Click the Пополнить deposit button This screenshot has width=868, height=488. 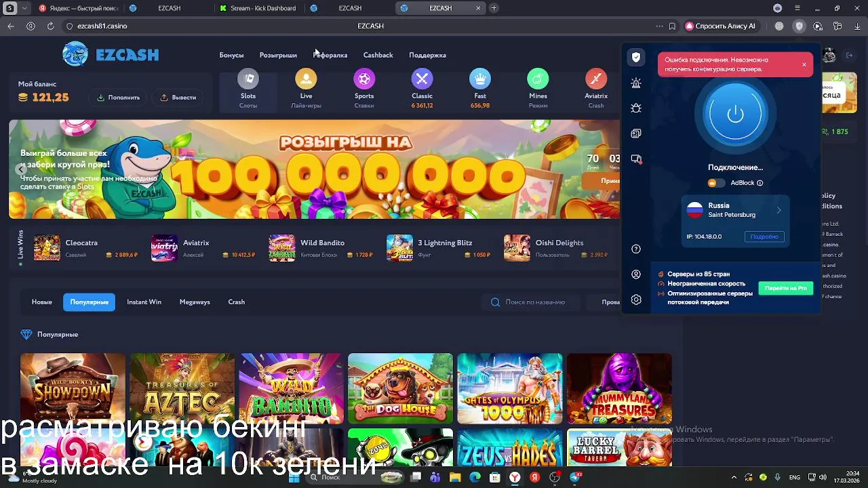(118, 98)
